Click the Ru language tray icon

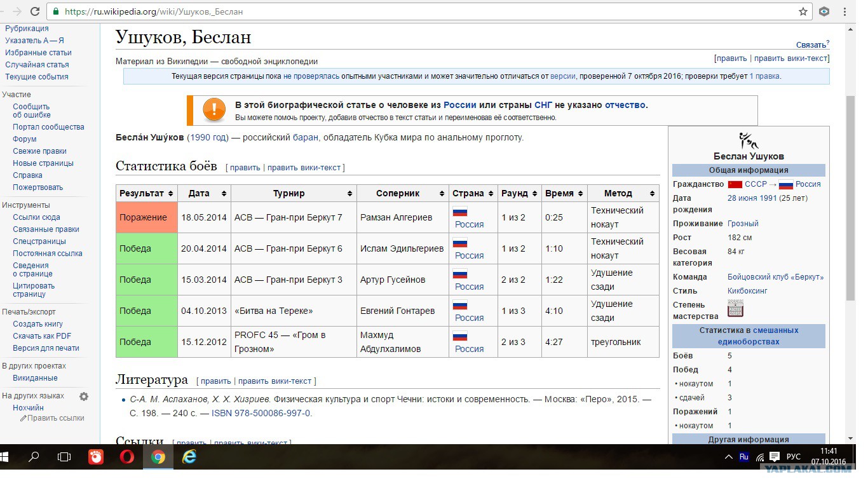click(x=743, y=456)
